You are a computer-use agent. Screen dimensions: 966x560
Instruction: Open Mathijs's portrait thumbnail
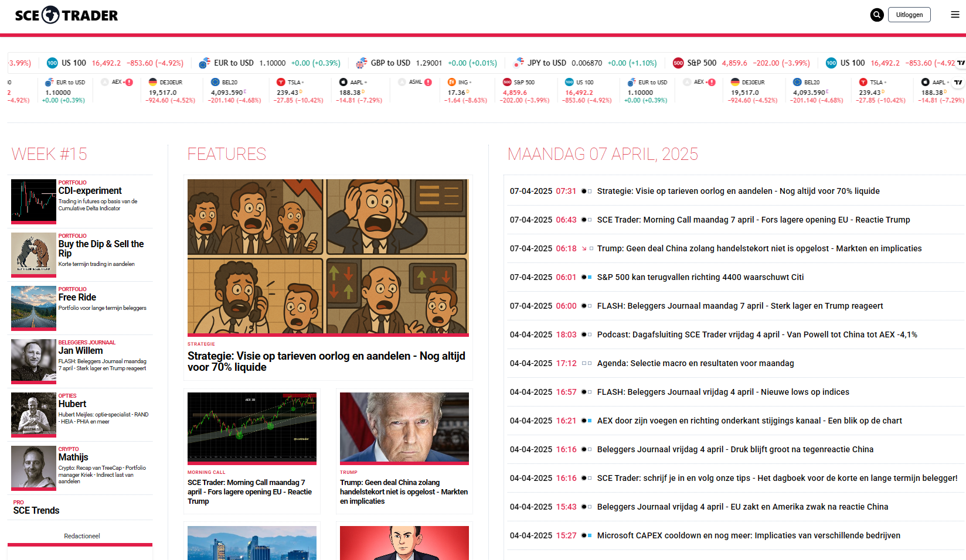pyautogui.click(x=33, y=467)
